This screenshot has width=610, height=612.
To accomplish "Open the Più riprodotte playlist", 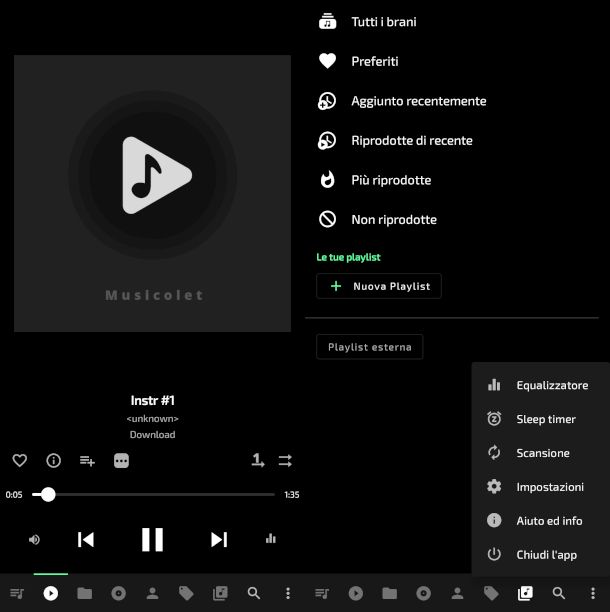I will (390, 180).
